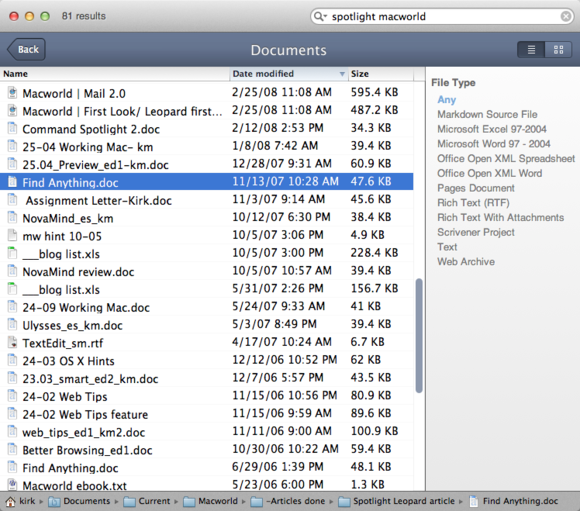Sort by Date modified column arrow
The width and height of the screenshot is (580, 511).
tap(342, 74)
